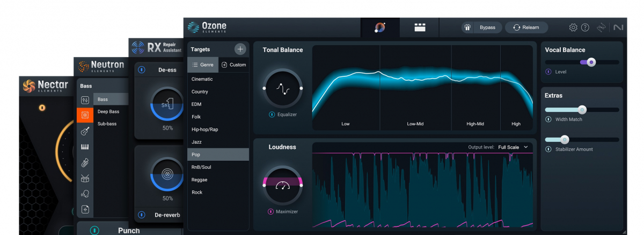Toggle the De-ess module power button
This screenshot has height=235, width=644.
(141, 70)
